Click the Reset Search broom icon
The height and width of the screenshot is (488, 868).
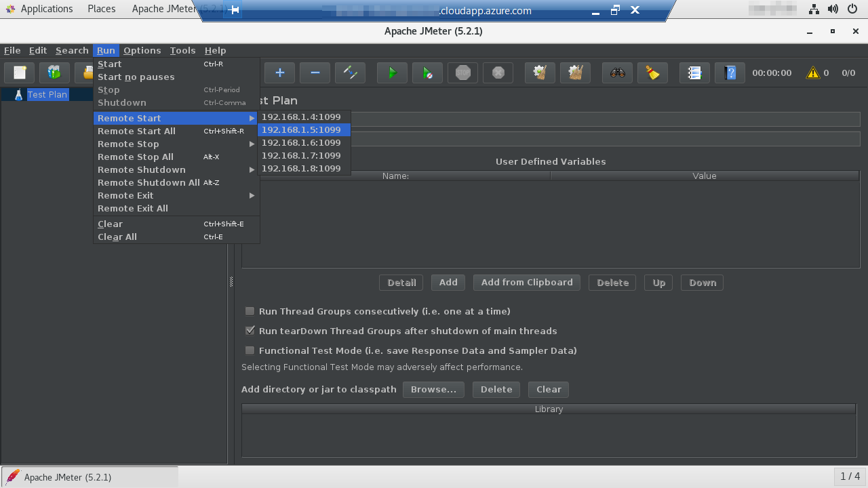652,73
